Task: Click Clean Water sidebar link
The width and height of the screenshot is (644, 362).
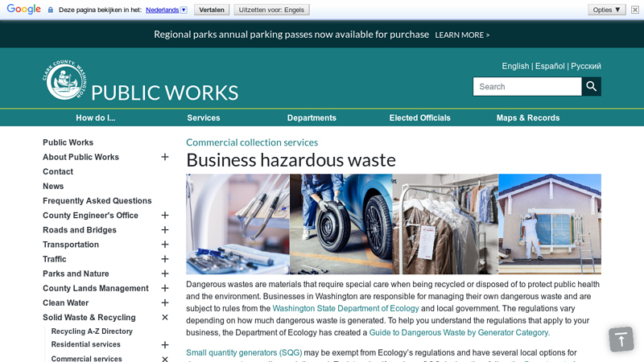Action: 66,302
